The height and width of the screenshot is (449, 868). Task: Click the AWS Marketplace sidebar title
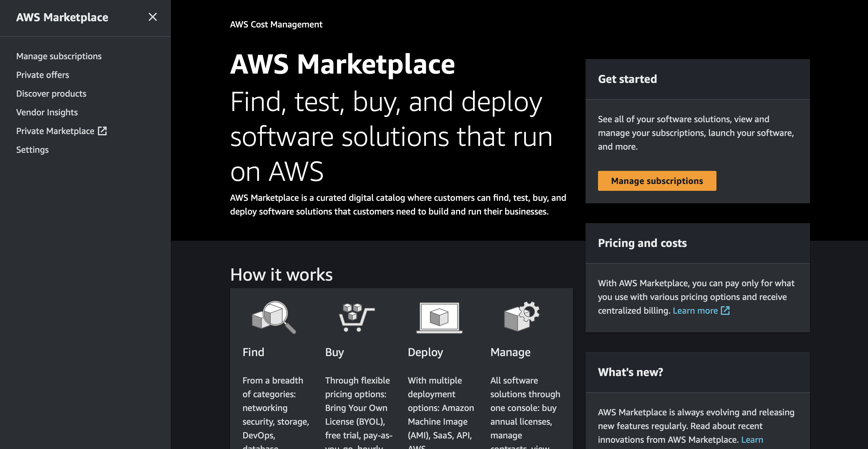(x=62, y=17)
